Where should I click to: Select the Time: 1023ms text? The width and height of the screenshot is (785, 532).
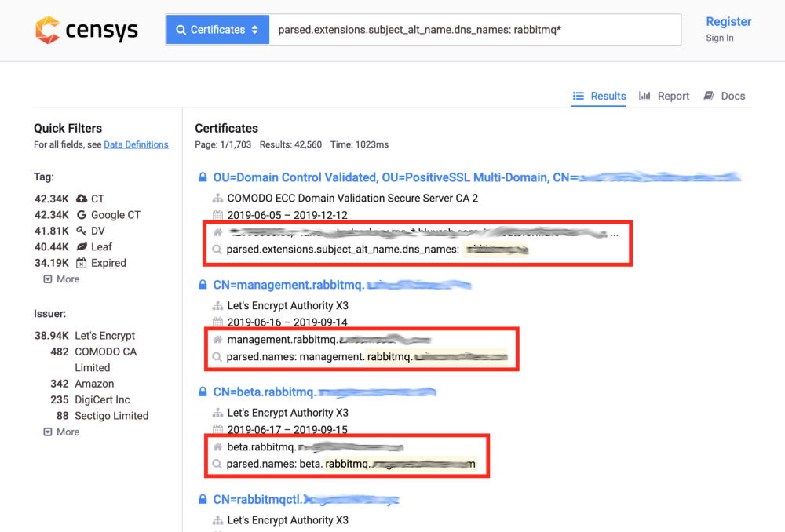[360, 144]
